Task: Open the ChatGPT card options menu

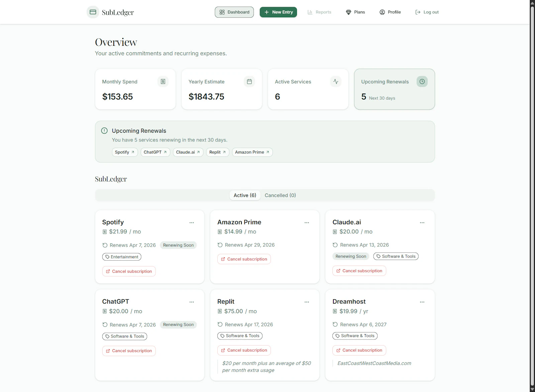Action: pyautogui.click(x=192, y=302)
